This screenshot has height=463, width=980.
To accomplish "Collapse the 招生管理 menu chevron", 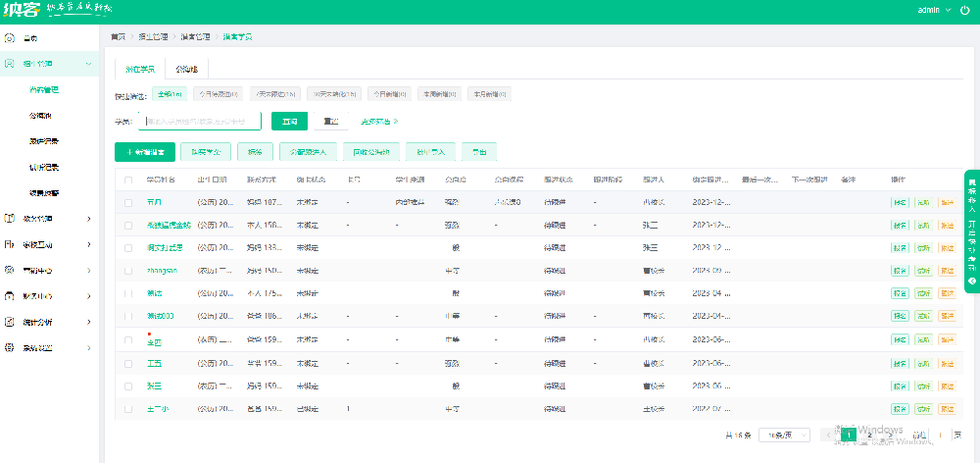I will click(89, 64).
